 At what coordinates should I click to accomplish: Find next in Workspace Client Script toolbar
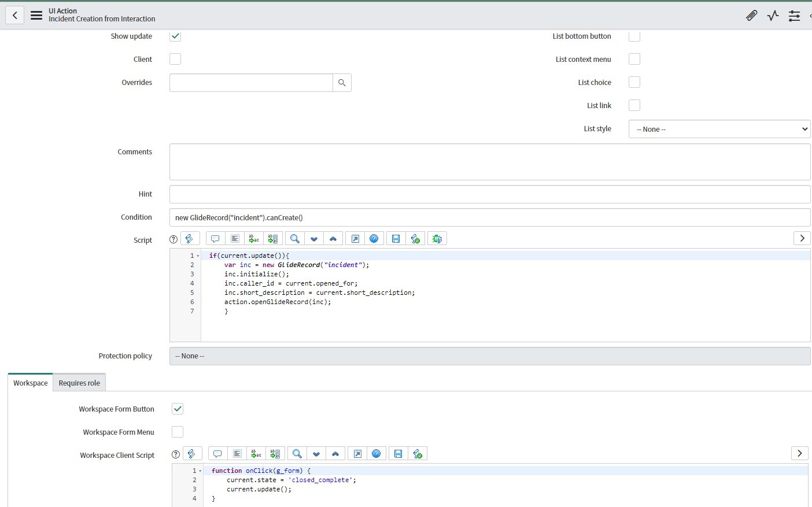(316, 454)
